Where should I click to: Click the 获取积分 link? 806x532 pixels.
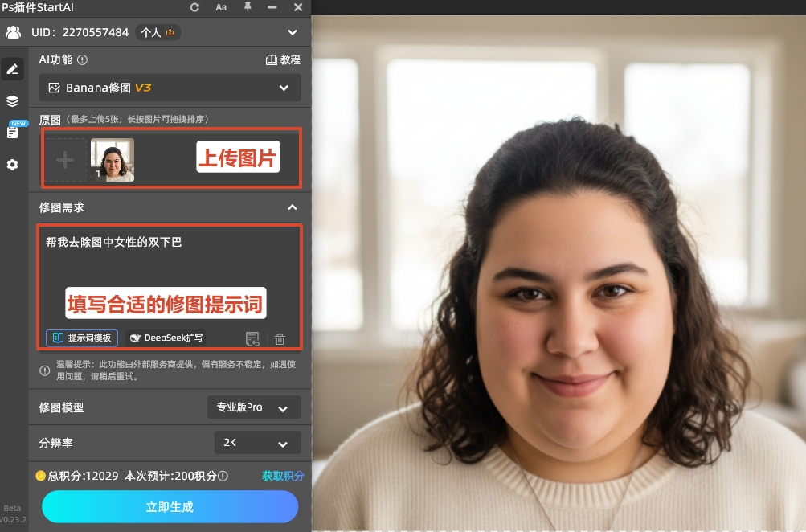click(283, 476)
